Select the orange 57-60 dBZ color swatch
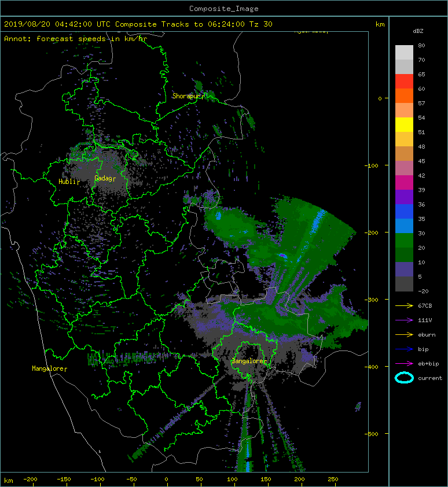Image resolution: width=448 pixels, height=487 pixels. (x=404, y=96)
